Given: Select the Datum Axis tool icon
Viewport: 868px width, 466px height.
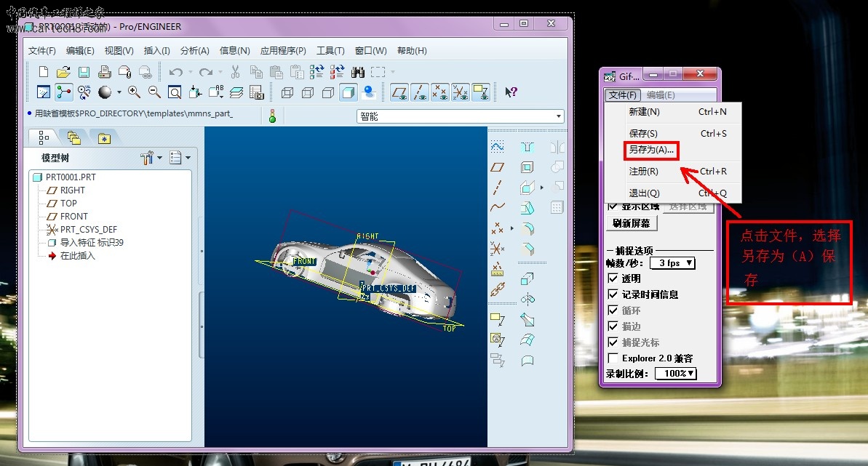Looking at the screenshot, I should click(497, 188).
